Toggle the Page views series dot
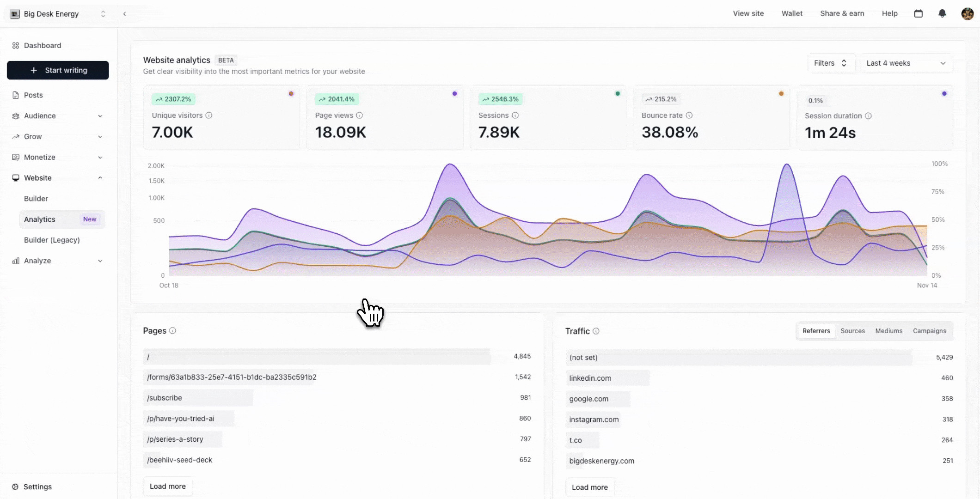 click(x=454, y=94)
